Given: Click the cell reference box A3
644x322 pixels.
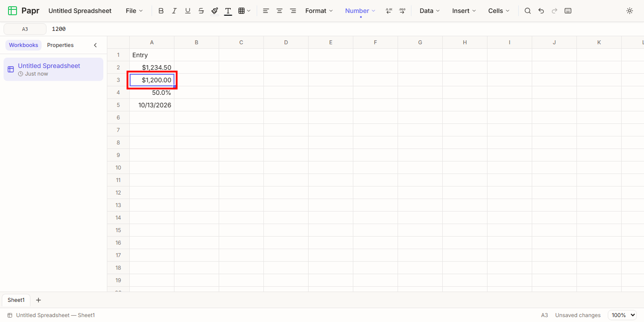Looking at the screenshot, I should coord(25,29).
